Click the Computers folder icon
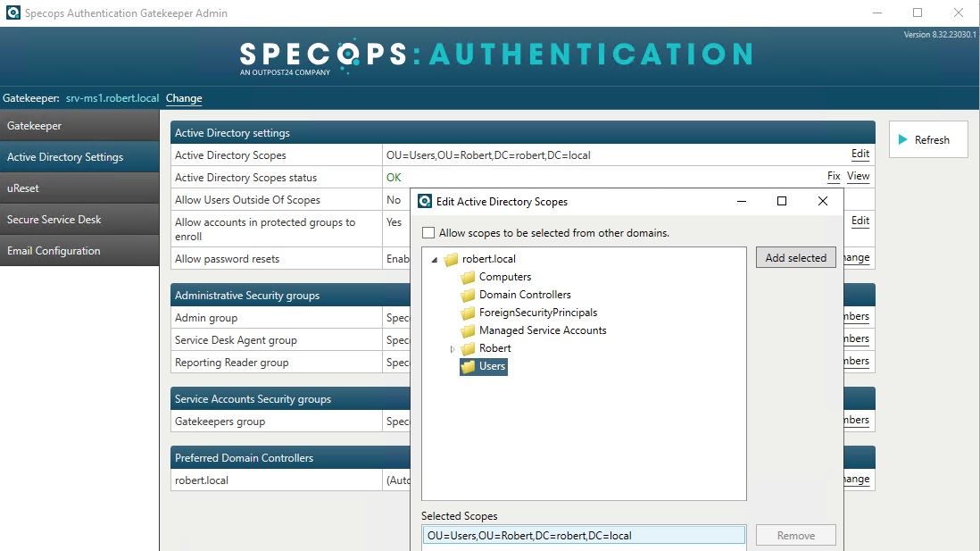Image resolution: width=980 pixels, height=551 pixels. click(x=468, y=277)
